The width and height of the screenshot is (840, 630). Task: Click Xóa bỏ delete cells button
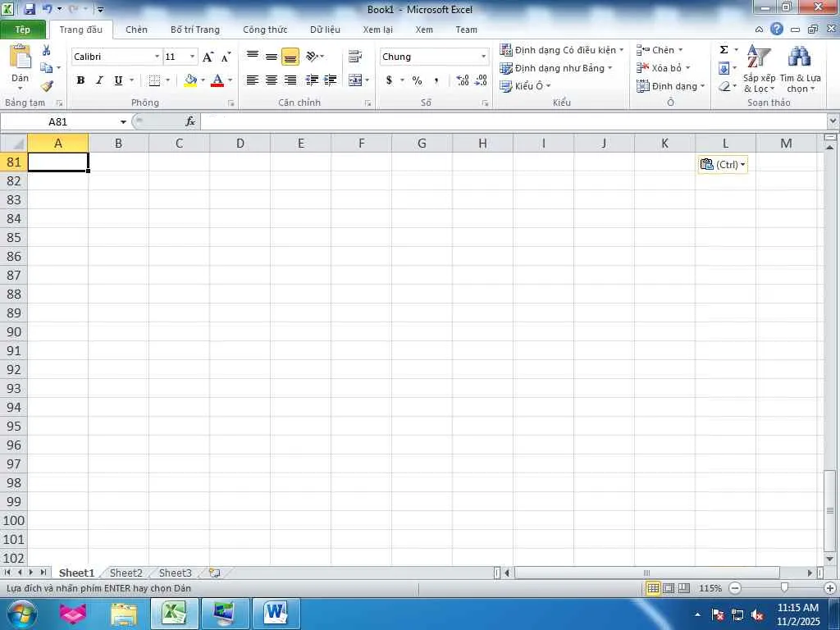[x=663, y=68]
